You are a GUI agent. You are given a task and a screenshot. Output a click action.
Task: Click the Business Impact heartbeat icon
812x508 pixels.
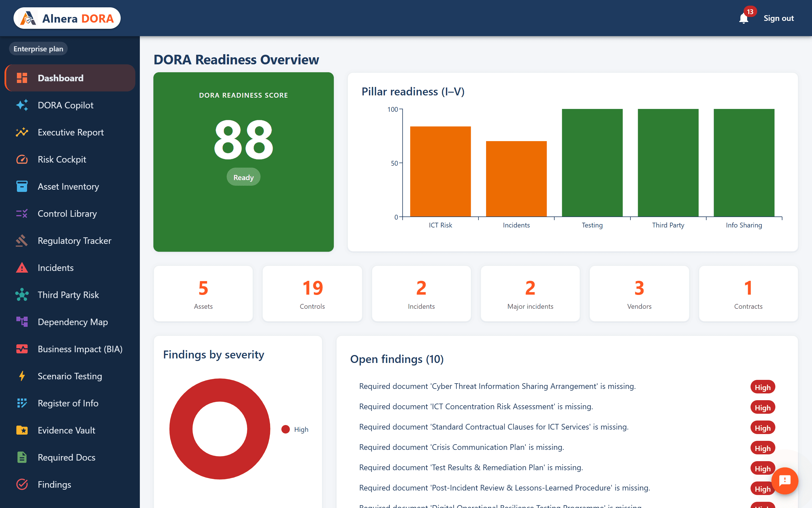pos(22,349)
